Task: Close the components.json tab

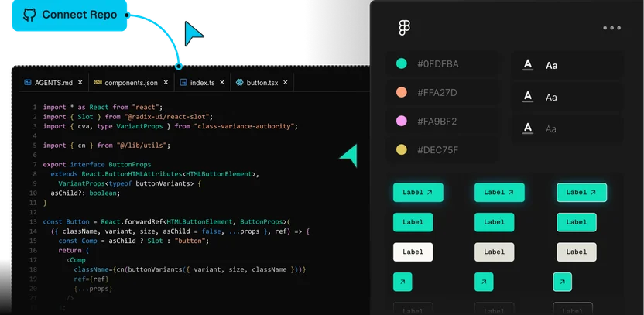Action: [x=166, y=82]
